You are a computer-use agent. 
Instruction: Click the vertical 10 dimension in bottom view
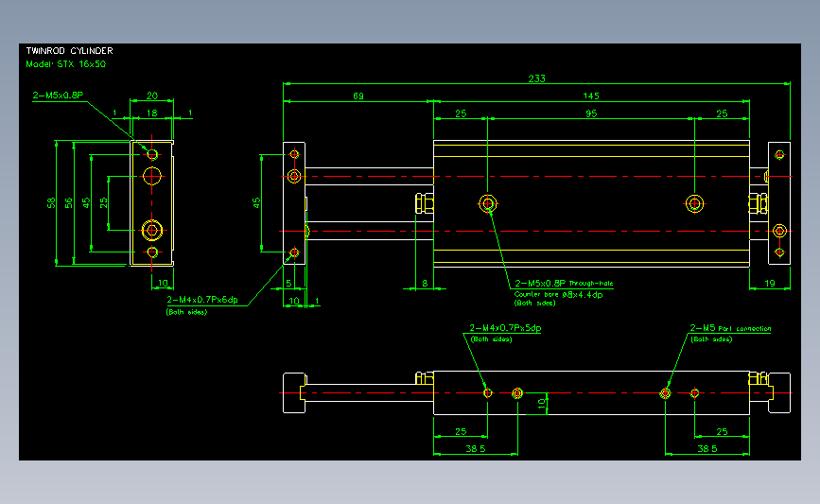[x=541, y=403]
